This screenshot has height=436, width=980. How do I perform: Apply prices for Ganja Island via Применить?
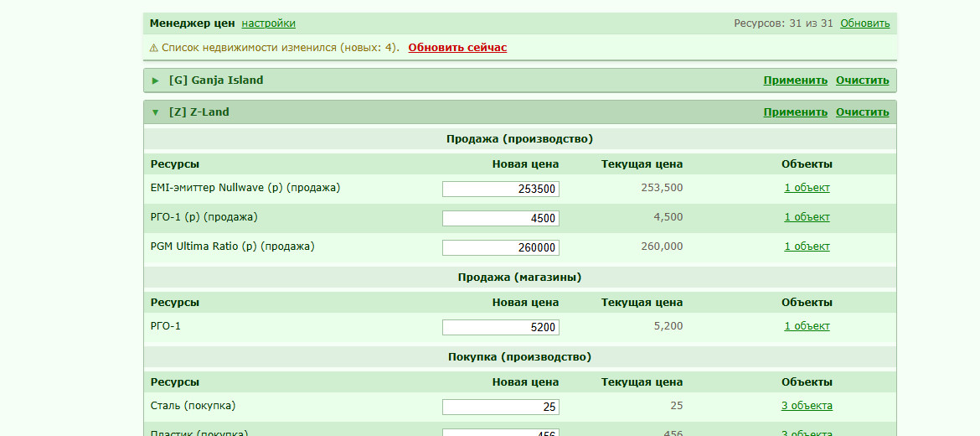click(795, 80)
